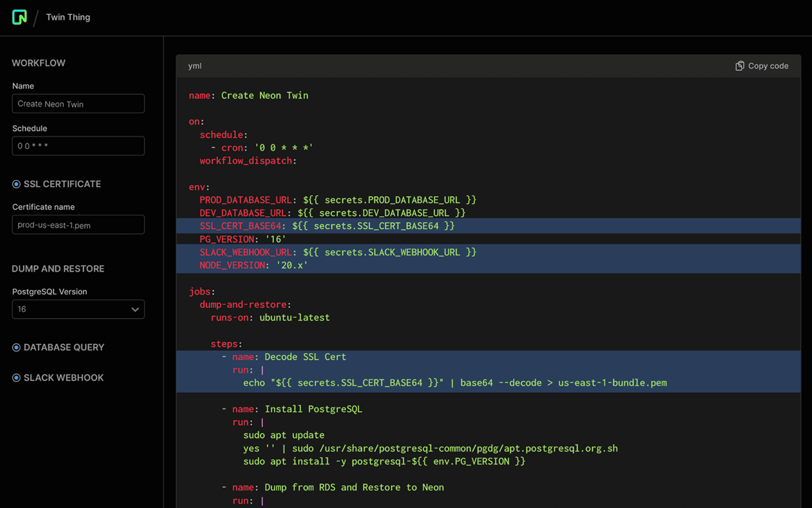Click the Decode SSL Cert step name
812x508 pixels.
pos(305,357)
